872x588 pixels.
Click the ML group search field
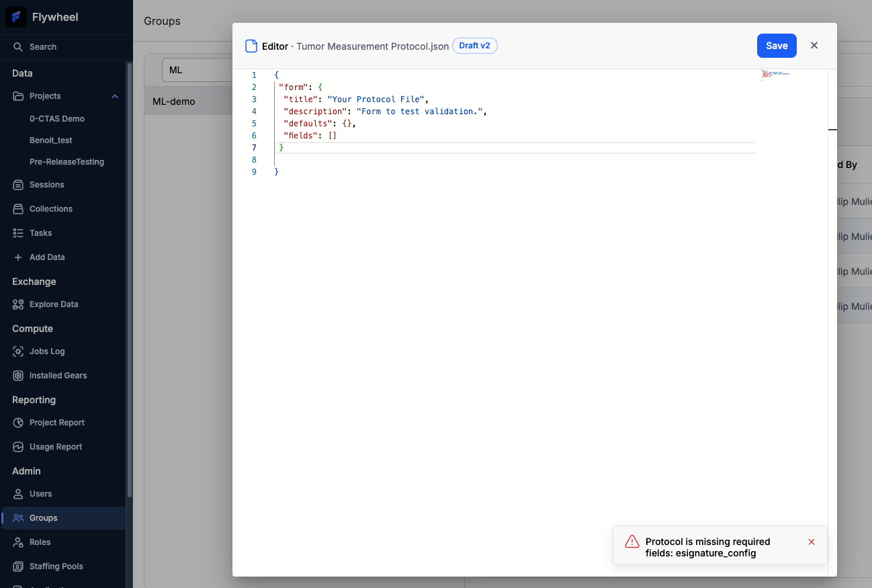tap(195, 70)
